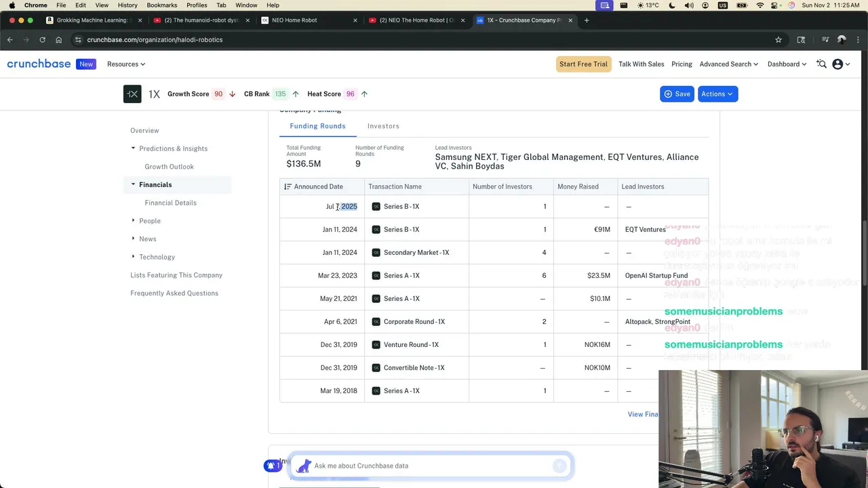Expand the Technology section
868x488 pixels.
click(134, 257)
